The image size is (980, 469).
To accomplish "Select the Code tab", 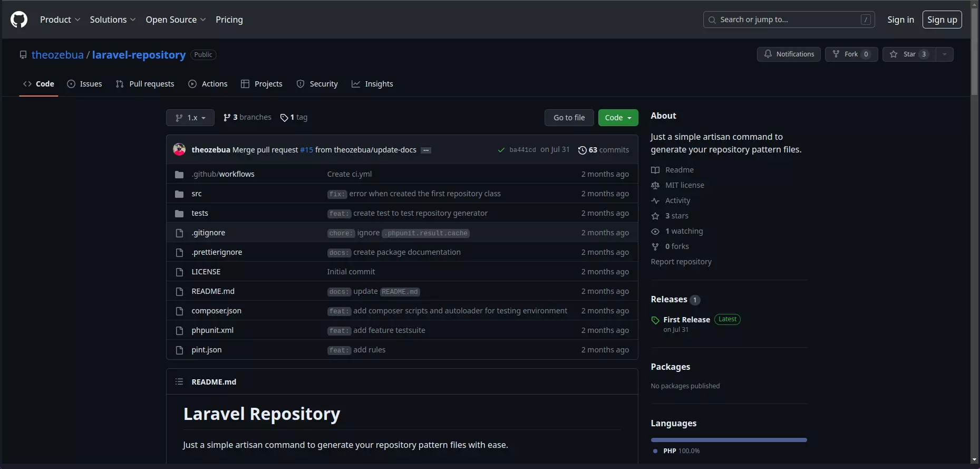I will (38, 84).
